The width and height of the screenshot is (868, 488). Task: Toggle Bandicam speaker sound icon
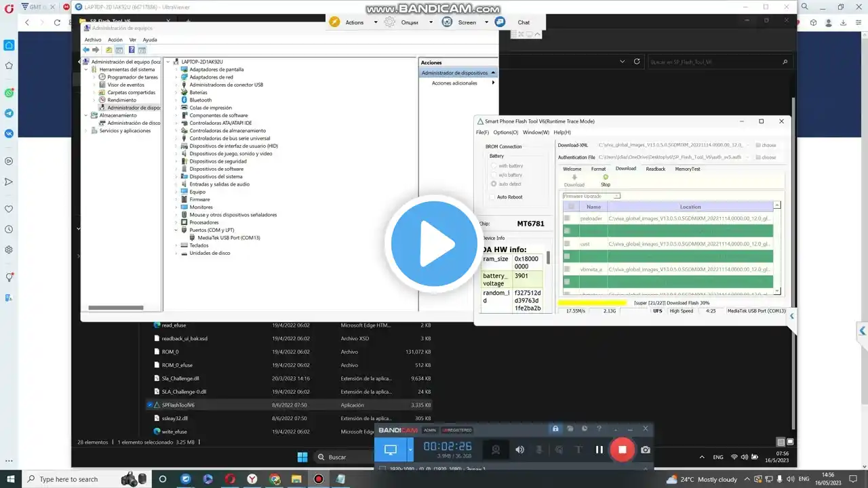tap(519, 449)
